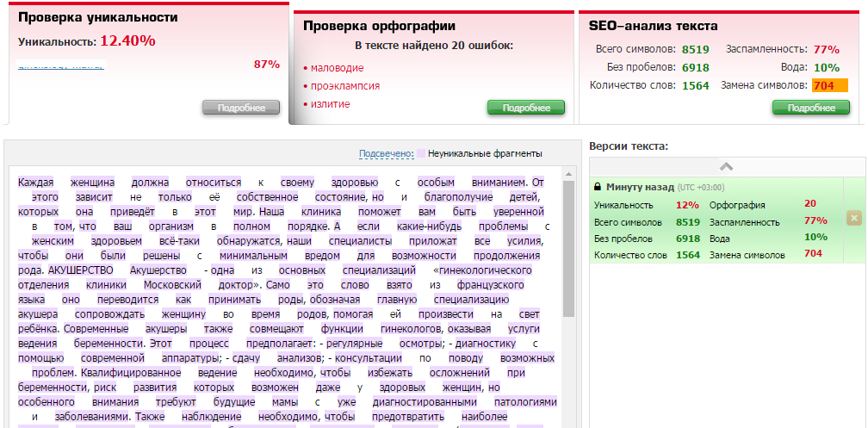Viewport: 868px width, 428px height.
Task: Click the lock icon in the version entry
Action: click(598, 187)
